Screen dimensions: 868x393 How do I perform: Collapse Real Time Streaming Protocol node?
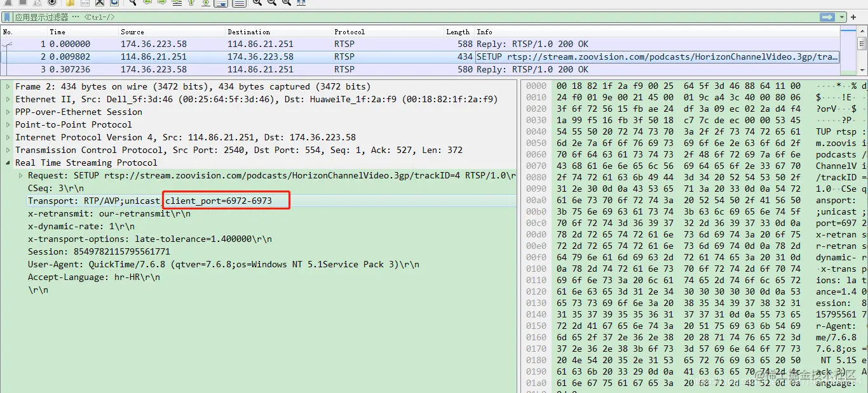point(8,163)
